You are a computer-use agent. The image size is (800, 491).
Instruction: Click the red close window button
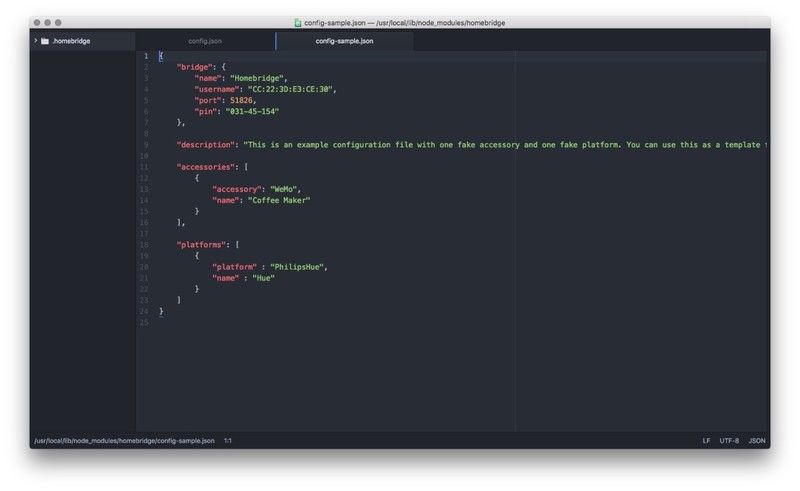click(x=37, y=22)
